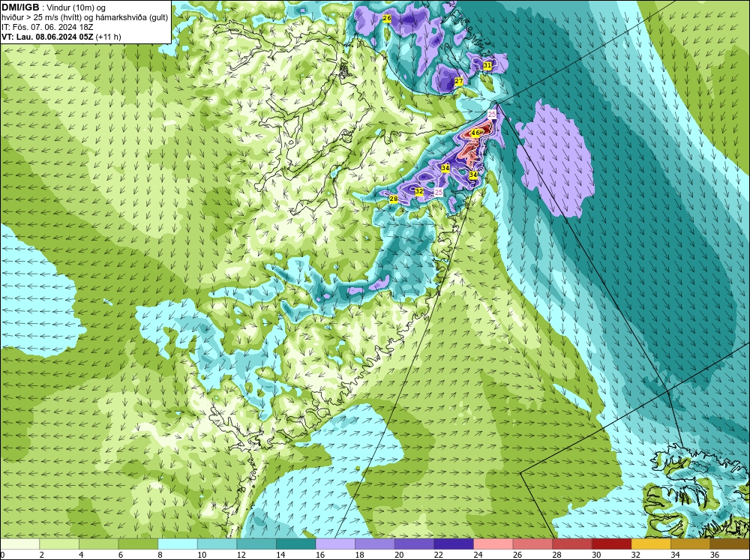Viewport: 750px width, 560px height.
Task: Pick the 14–16 m/s dark teal legend swatch
Action: 296,544
